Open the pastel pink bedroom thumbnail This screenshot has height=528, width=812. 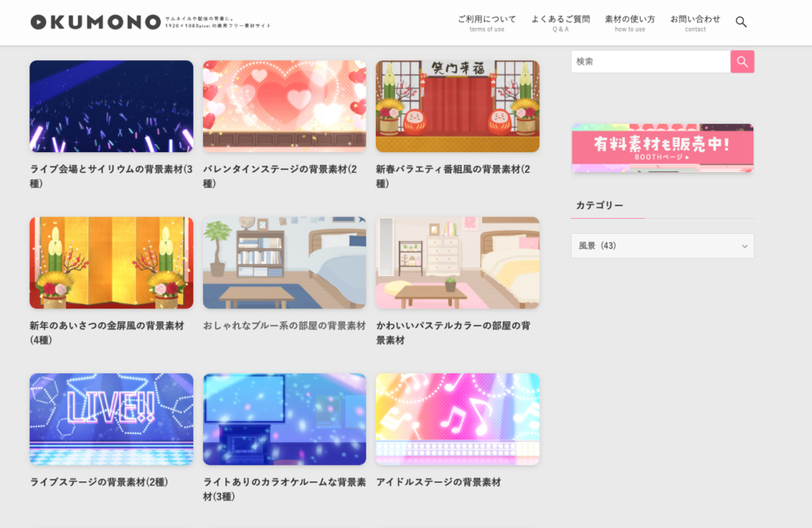pyautogui.click(x=458, y=263)
